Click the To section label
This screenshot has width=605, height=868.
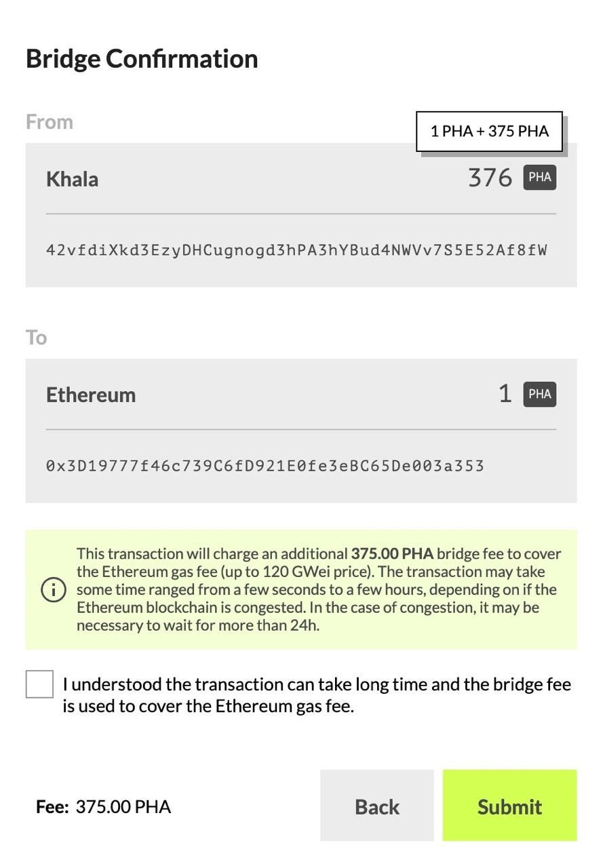click(x=36, y=338)
